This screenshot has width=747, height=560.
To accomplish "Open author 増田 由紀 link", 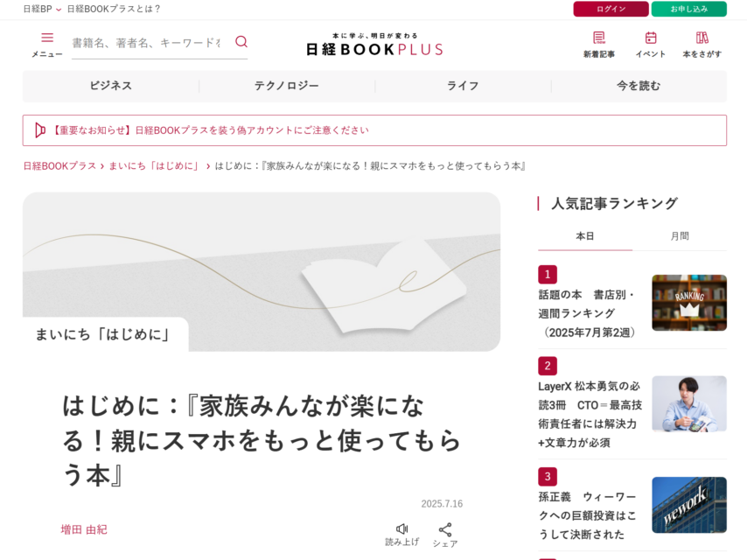I will pos(84,529).
